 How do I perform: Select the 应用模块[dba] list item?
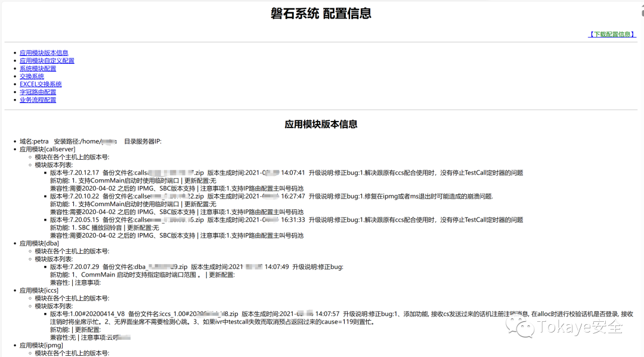[x=39, y=243]
